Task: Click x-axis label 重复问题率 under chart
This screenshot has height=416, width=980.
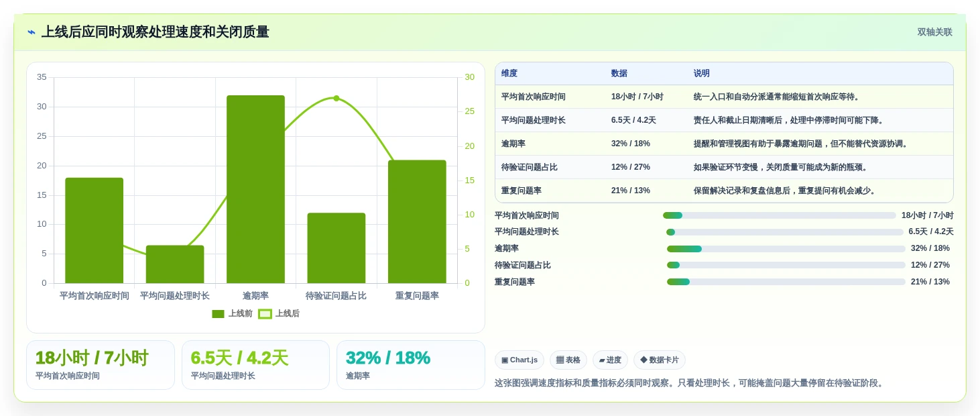Action: pos(417,296)
